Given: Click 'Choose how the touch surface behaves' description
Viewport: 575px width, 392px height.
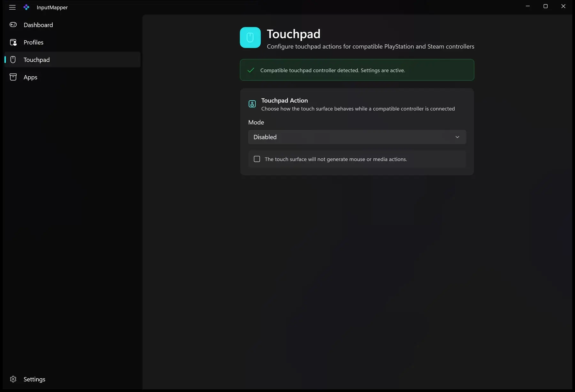Looking at the screenshot, I should pyautogui.click(x=358, y=109).
